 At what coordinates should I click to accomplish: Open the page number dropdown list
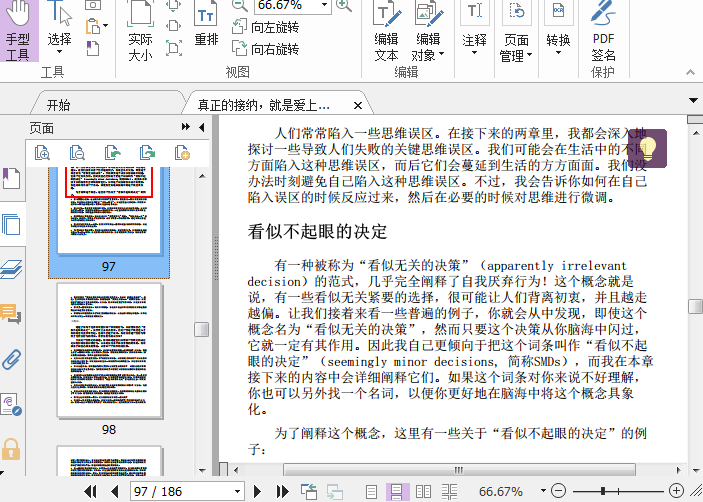[237, 491]
